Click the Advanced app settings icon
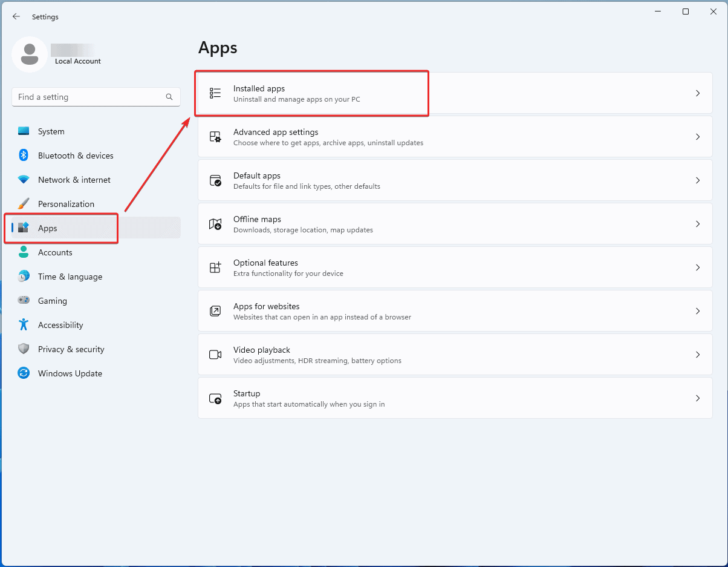728x567 pixels. [x=215, y=137]
